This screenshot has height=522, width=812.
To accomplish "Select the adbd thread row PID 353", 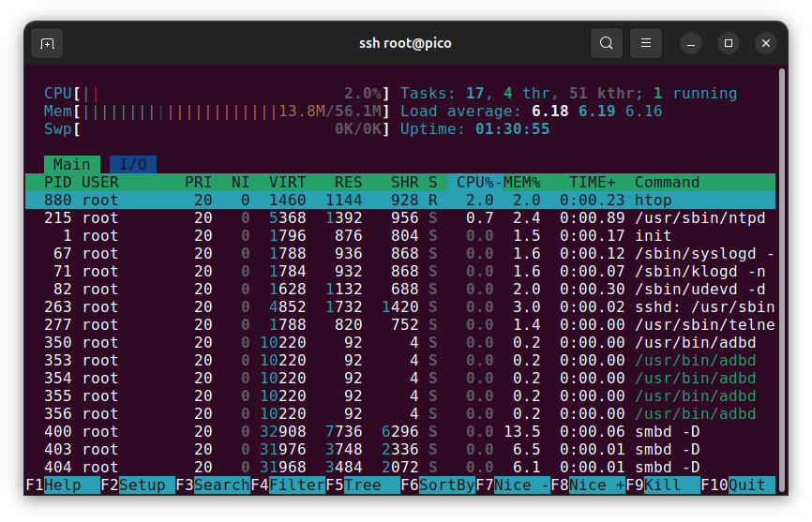I will (x=400, y=361).
